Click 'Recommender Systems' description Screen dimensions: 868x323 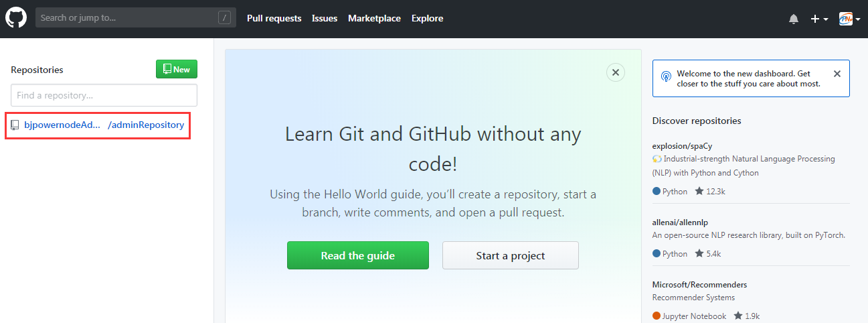[x=693, y=298]
